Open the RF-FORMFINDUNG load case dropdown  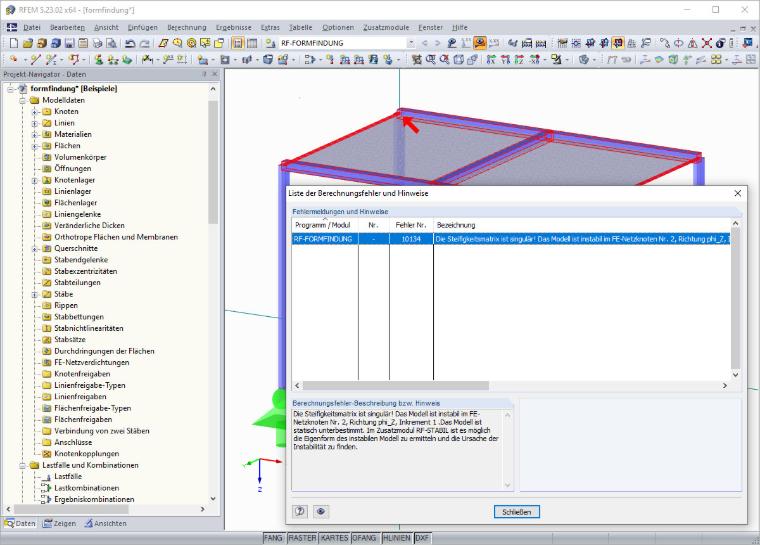tap(411, 43)
